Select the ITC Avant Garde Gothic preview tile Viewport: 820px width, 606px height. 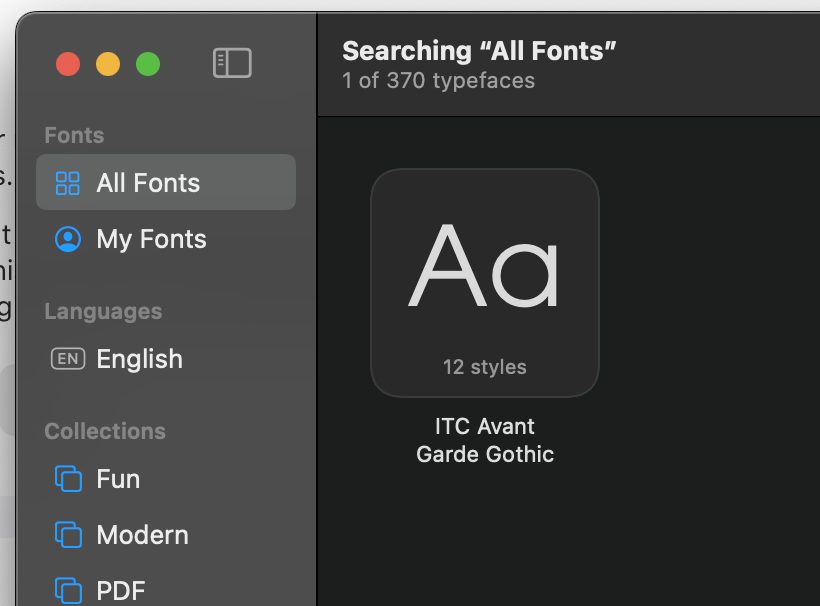485,282
